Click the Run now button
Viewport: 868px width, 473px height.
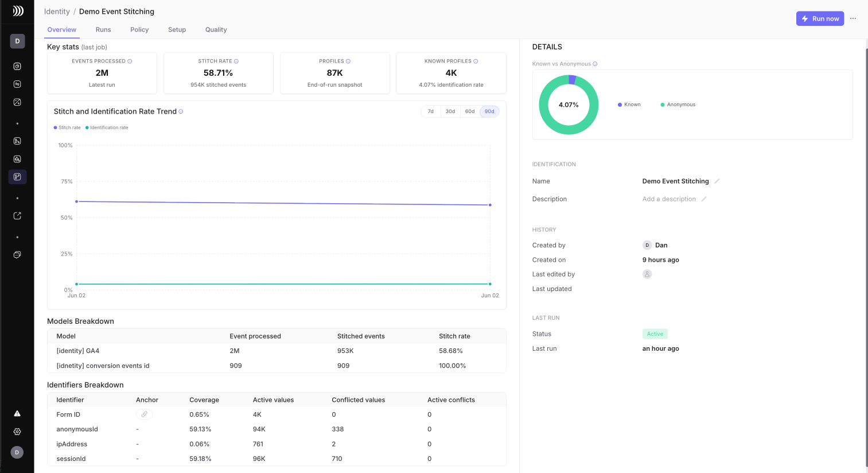[x=820, y=18]
